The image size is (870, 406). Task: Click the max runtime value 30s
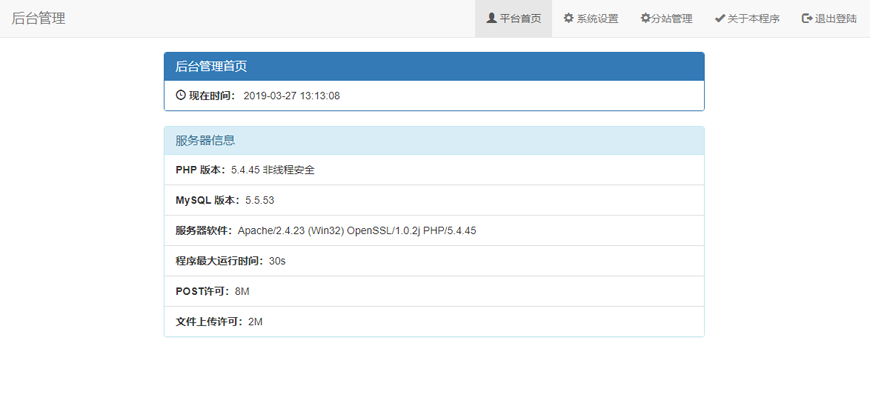(x=277, y=261)
